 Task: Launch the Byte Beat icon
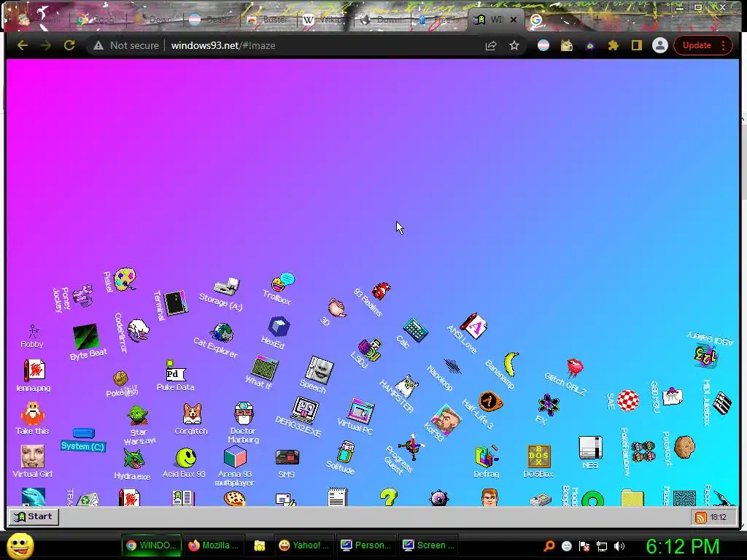point(86,336)
